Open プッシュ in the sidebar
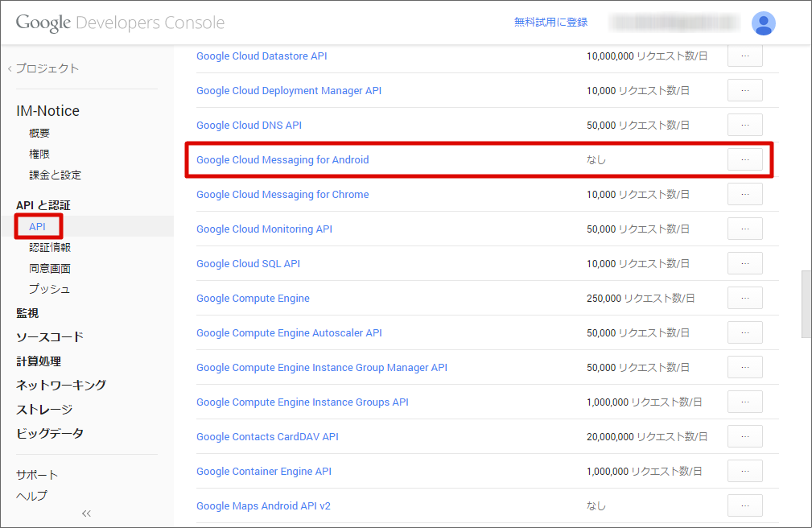Image resolution: width=812 pixels, height=528 pixels. [49, 289]
